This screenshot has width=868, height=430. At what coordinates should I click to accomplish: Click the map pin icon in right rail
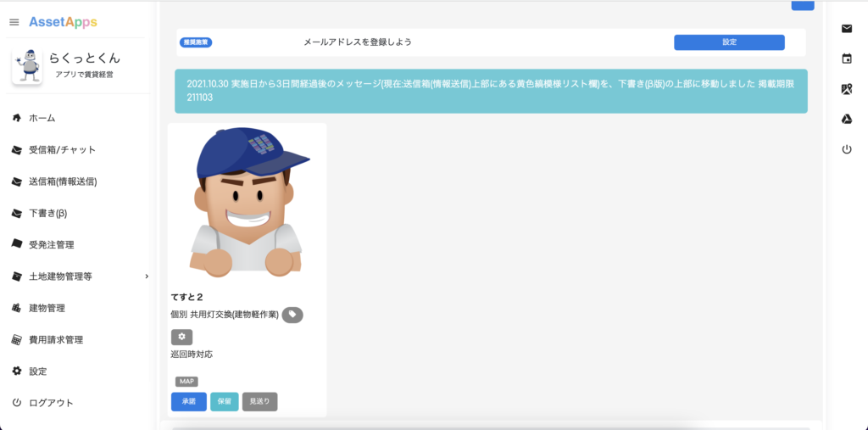[x=847, y=89]
